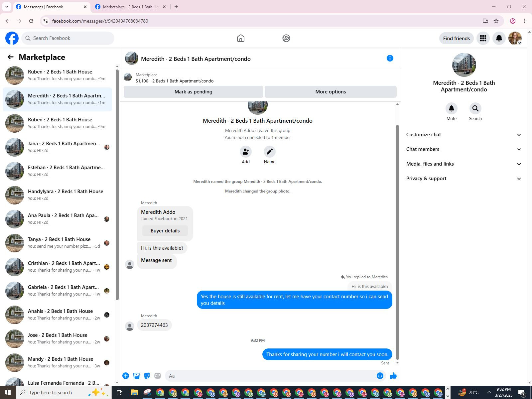Expand the Privacy & support section
The height and width of the screenshot is (399, 532).
click(464, 179)
